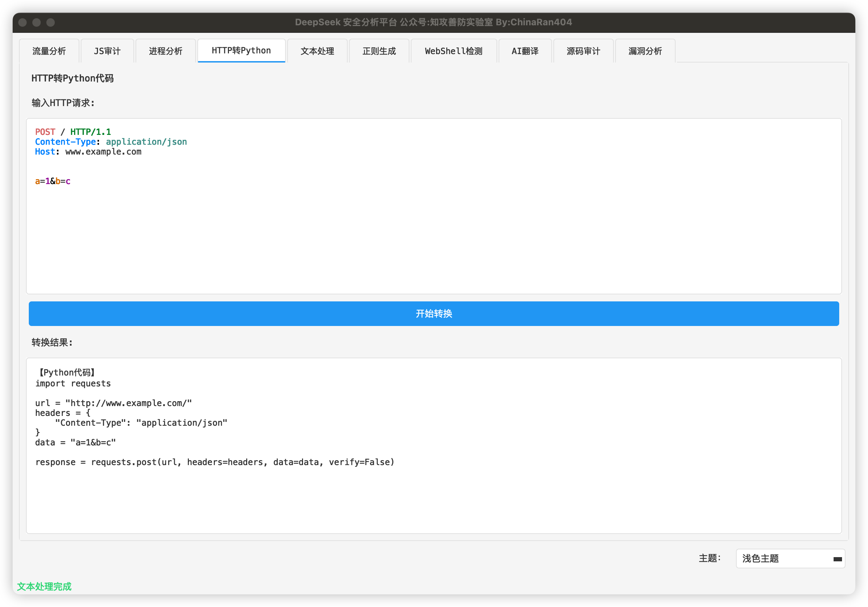868x607 pixels.
Task: Go to the 文本处理 tab
Action: click(x=317, y=51)
